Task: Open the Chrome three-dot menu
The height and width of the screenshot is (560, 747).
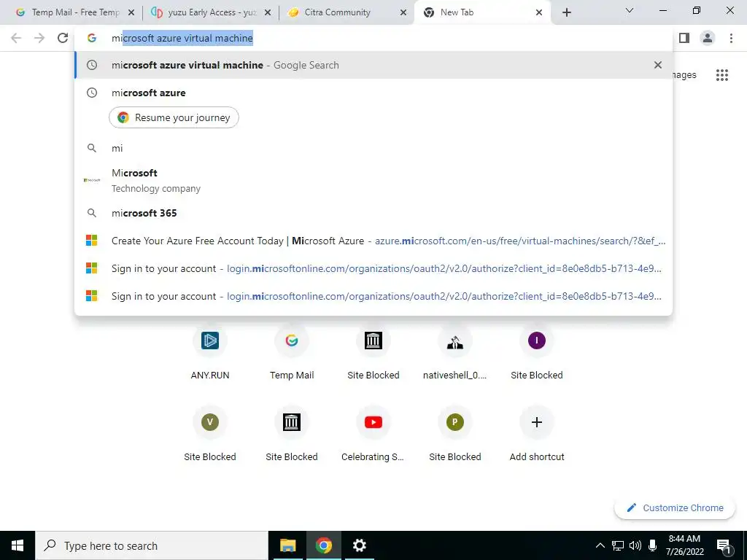Action: [731, 38]
